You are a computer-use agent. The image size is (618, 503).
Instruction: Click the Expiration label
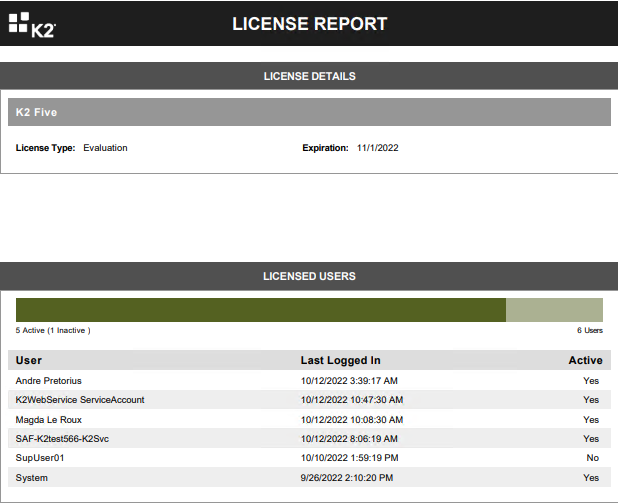point(326,148)
